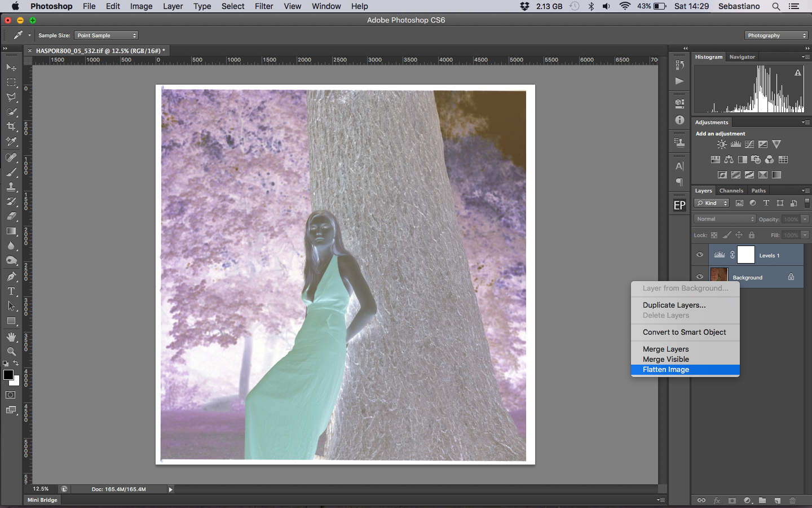Create a new layer group folder
The width and height of the screenshot is (812, 508).
(762, 501)
